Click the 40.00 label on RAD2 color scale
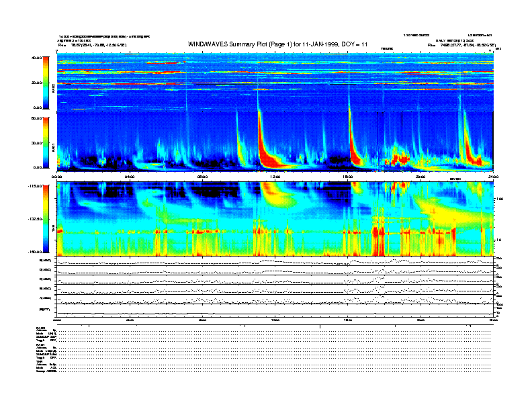532x411 pixels. coord(37,58)
